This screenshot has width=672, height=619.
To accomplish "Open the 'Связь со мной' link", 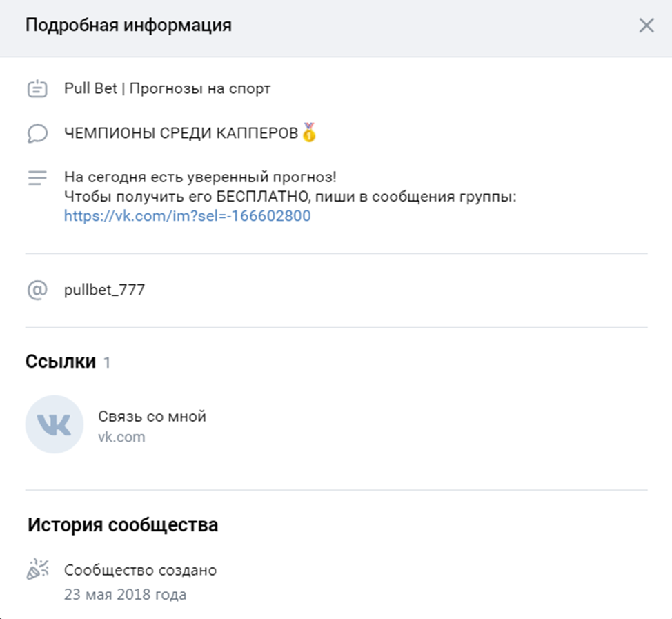I will coord(152,416).
